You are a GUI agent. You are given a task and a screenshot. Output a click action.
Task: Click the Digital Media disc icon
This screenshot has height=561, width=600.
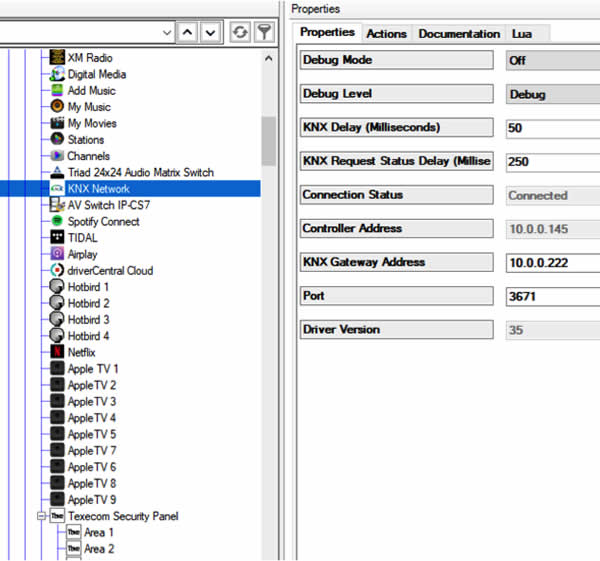point(57,73)
